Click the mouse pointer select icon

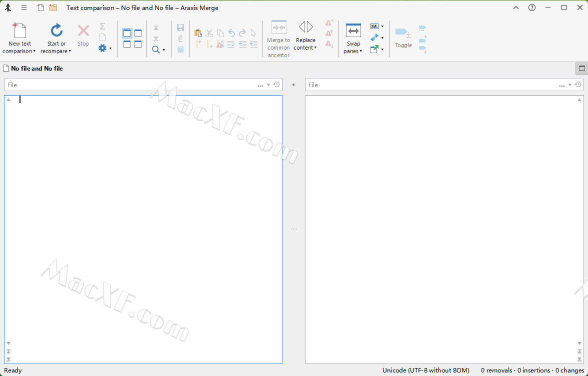254,33
